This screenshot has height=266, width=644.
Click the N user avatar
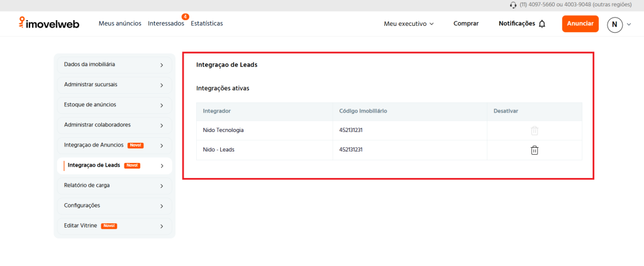(614, 25)
